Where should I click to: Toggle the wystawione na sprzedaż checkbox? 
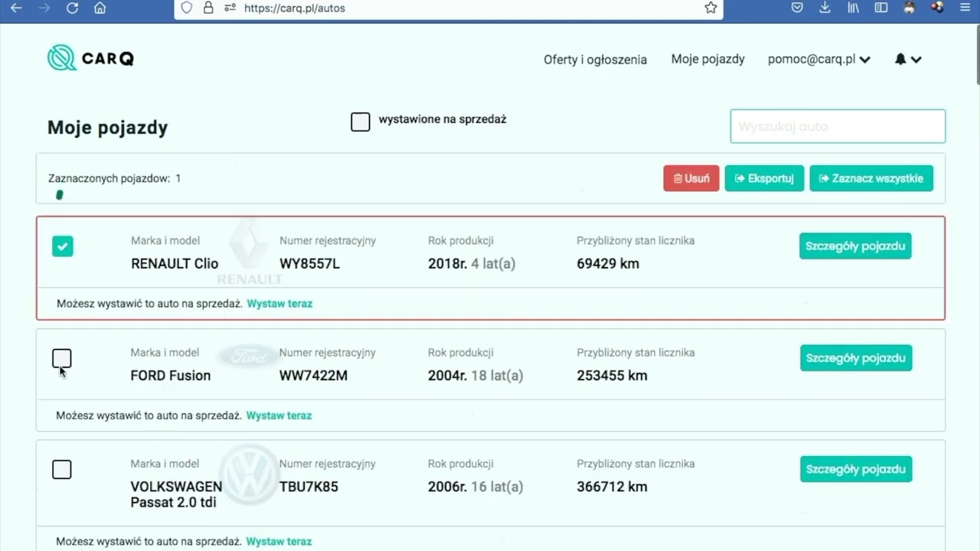(361, 121)
